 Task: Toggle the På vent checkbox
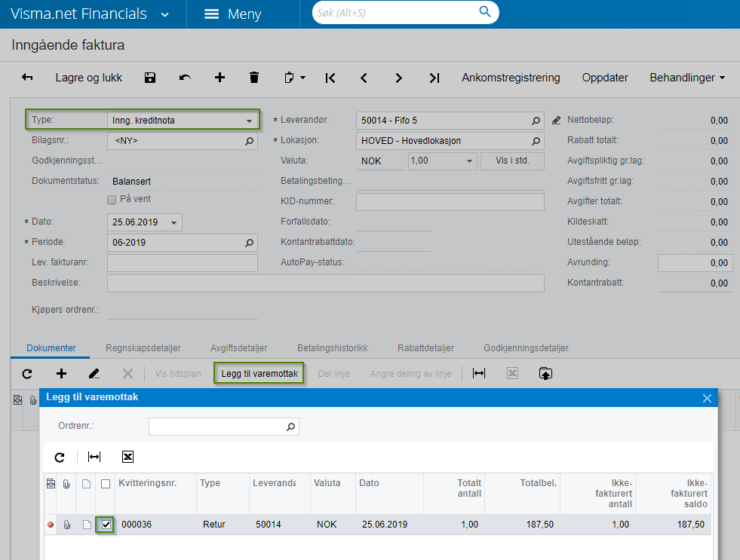click(x=112, y=200)
